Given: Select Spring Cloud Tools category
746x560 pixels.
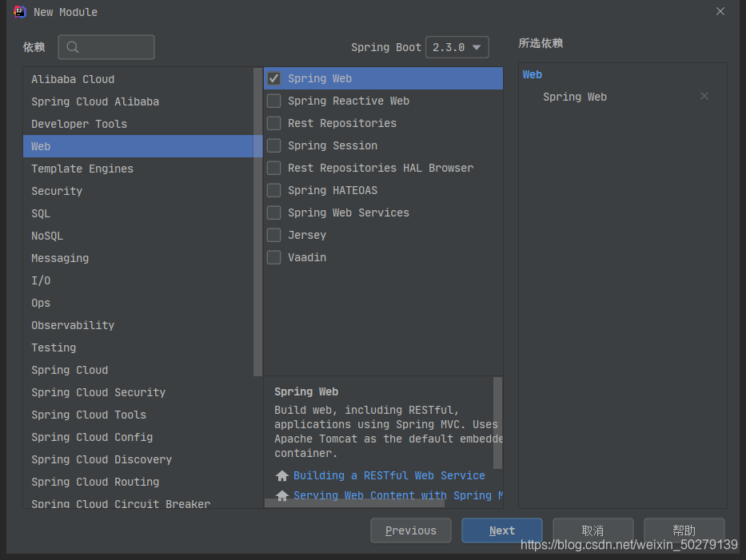Looking at the screenshot, I should coord(138,415).
